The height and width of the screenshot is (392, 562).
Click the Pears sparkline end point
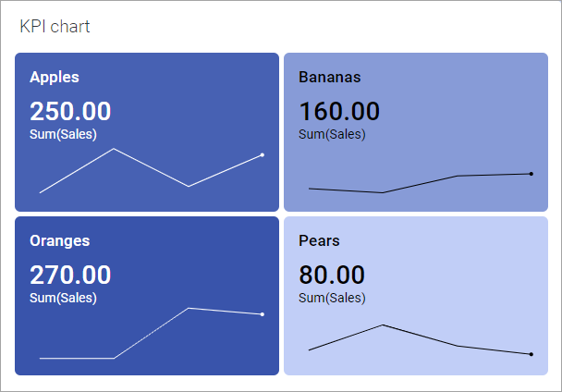click(x=531, y=354)
